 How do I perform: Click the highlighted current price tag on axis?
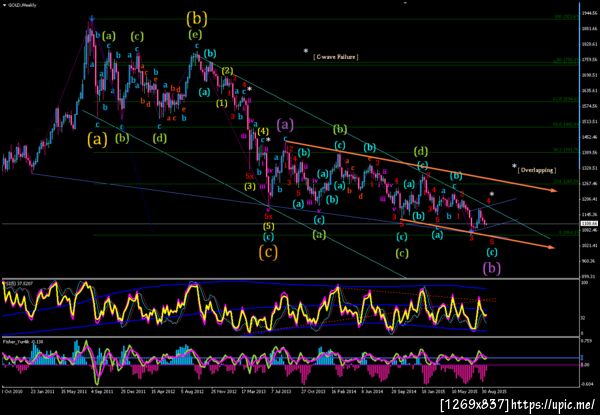(x=587, y=223)
